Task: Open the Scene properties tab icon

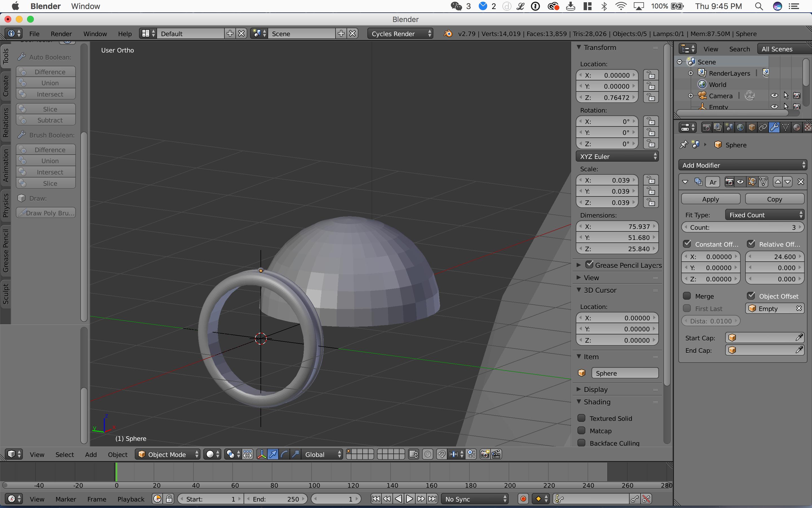Action: pos(729,128)
